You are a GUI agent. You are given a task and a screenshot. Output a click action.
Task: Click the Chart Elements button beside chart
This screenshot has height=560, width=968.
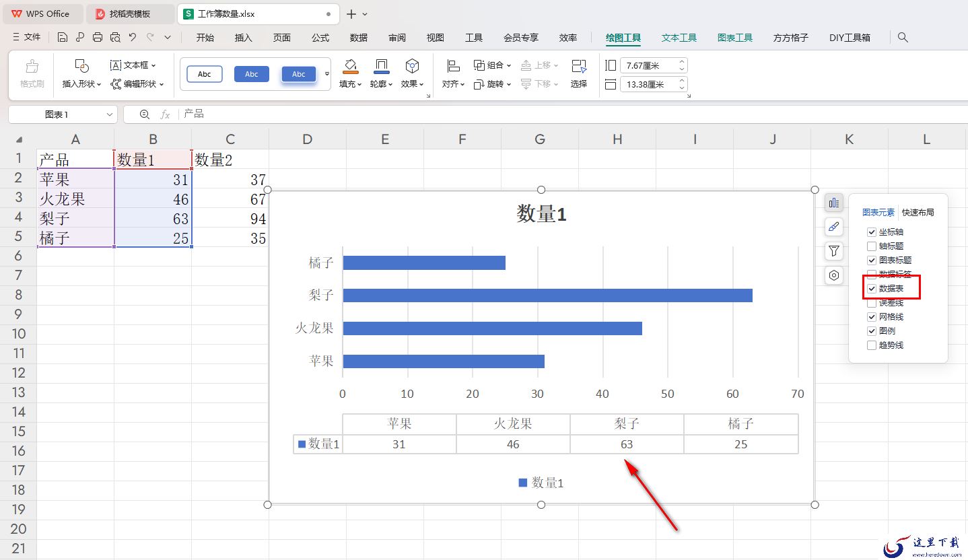(834, 203)
